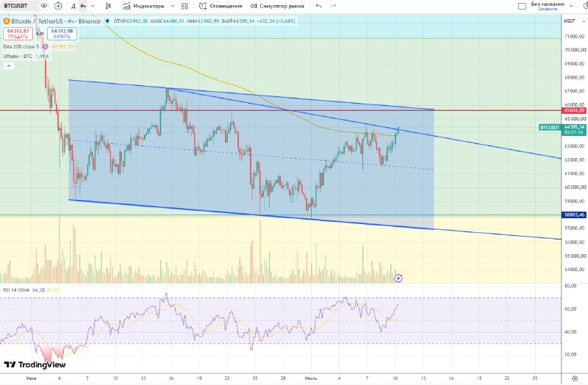This screenshot has height=385, width=588.
Task: Click the Июн label on time axis
Action: [x=31, y=378]
